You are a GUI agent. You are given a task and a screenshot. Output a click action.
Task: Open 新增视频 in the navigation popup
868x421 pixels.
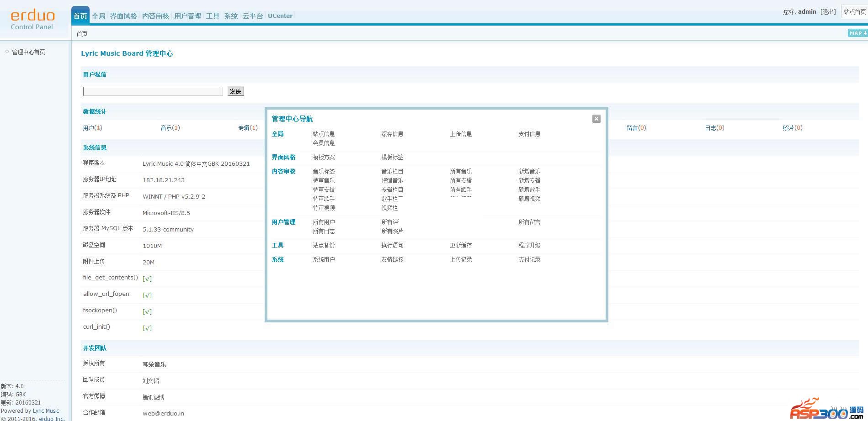coord(529,199)
